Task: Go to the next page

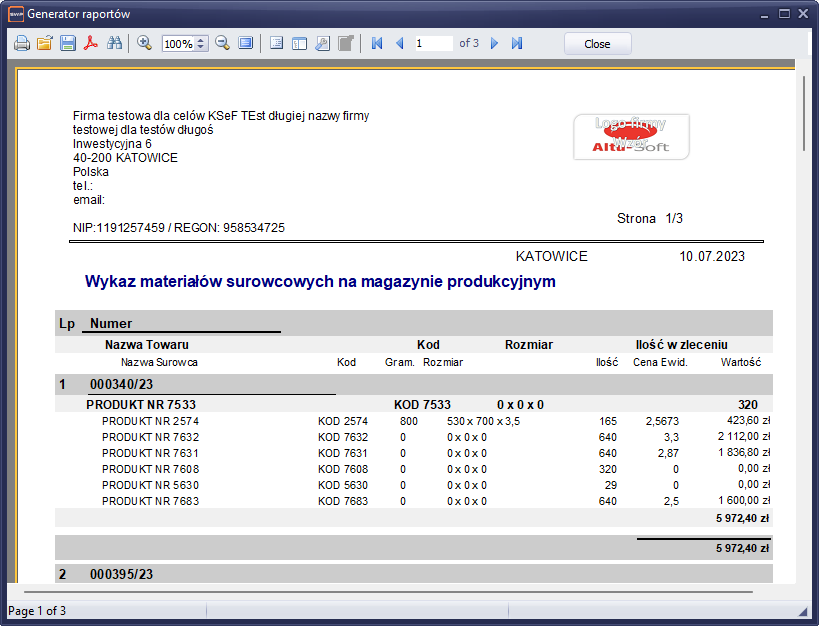Action: (494, 44)
